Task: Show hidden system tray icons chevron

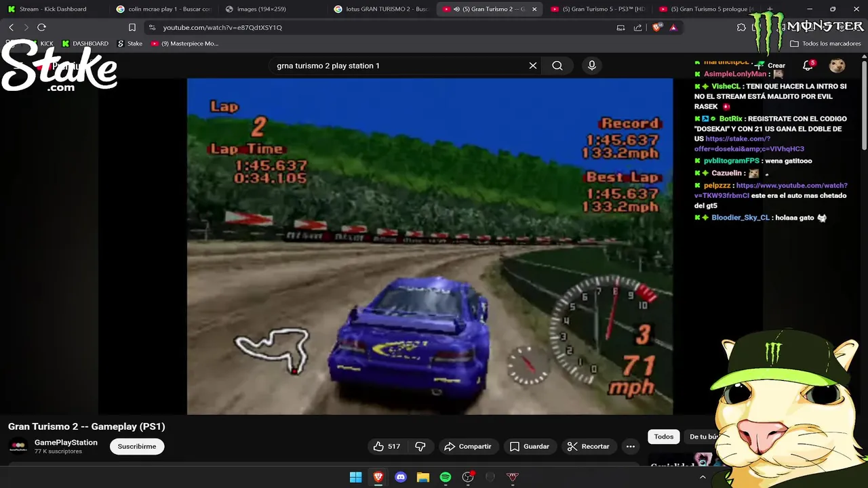Action: click(x=703, y=477)
